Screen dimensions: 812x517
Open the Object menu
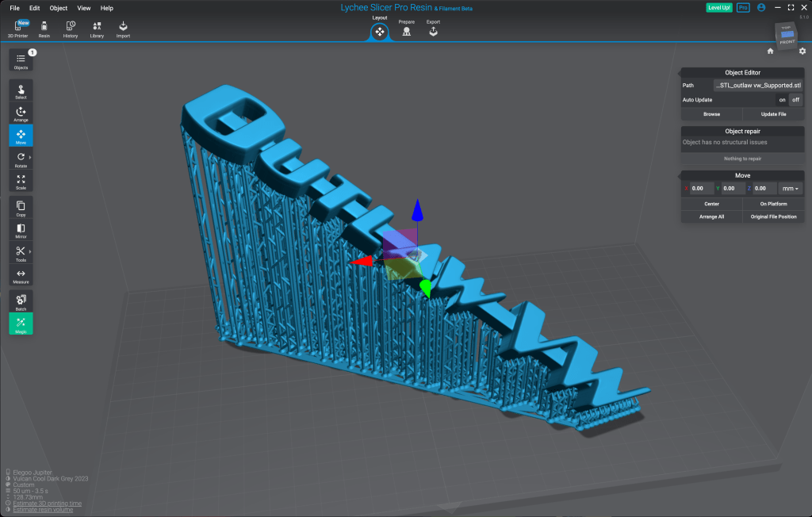coord(59,8)
